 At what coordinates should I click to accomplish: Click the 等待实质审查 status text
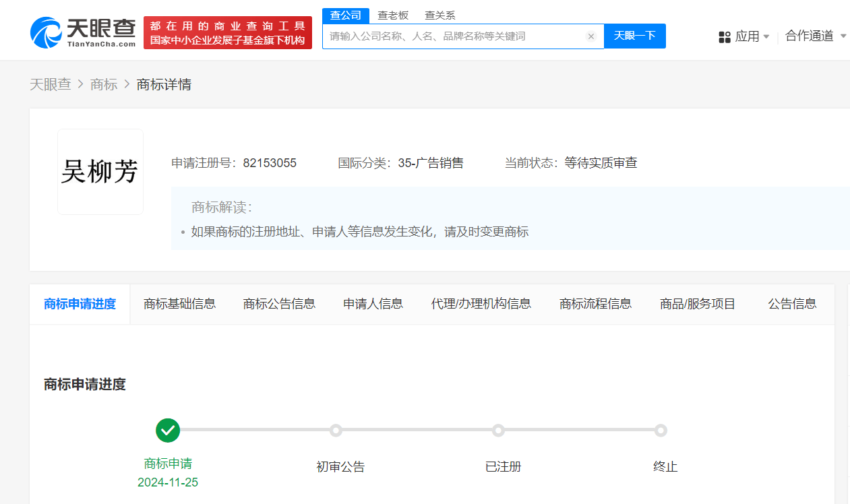click(x=601, y=163)
